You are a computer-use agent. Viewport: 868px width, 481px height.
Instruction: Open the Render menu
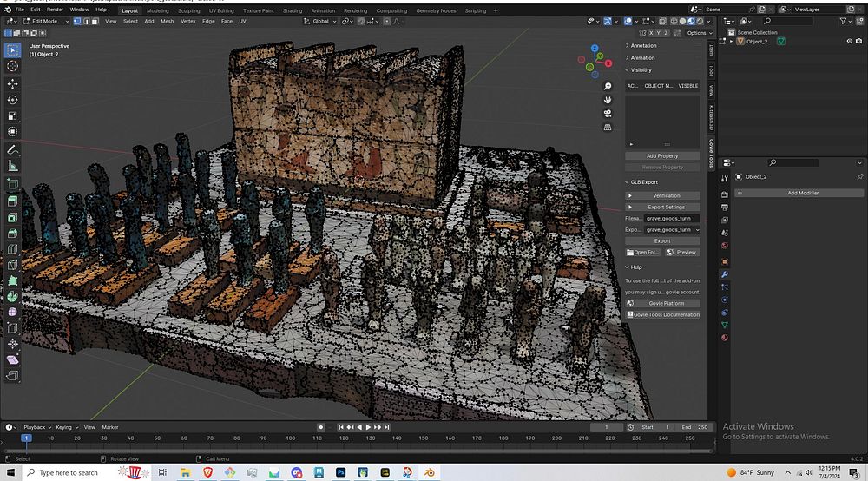(x=55, y=10)
